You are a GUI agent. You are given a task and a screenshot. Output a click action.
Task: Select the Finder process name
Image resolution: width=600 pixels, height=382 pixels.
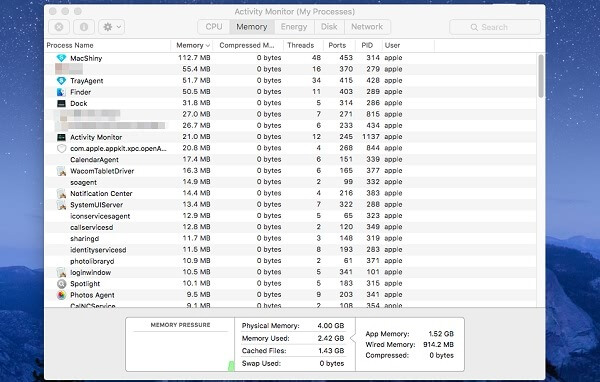(80, 92)
